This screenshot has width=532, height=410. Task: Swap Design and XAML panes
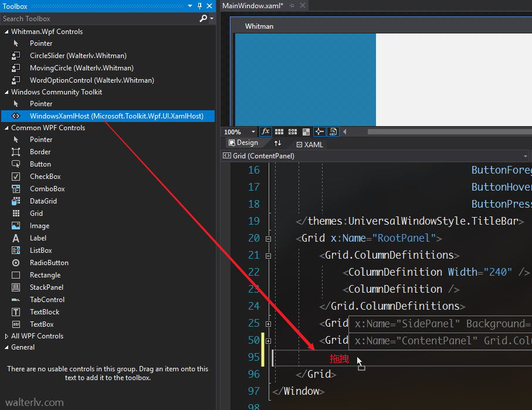[277, 143]
